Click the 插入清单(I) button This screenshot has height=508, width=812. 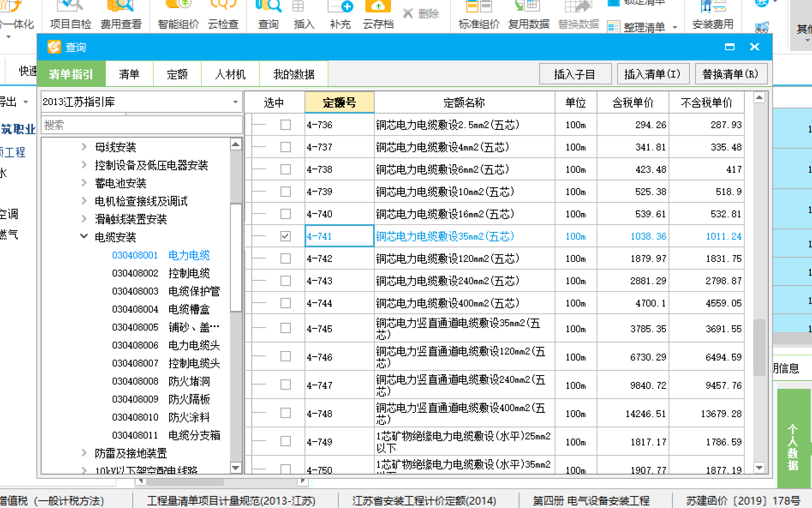(653, 74)
